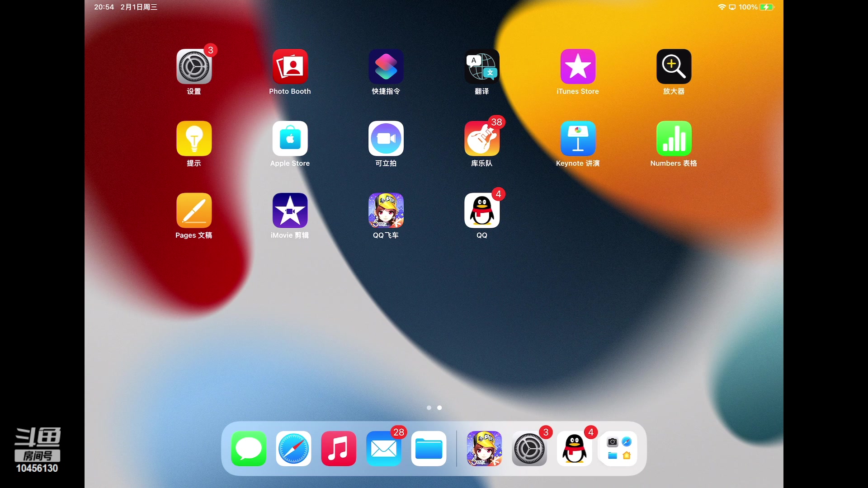Open the Translate (翻译) app
The height and width of the screenshot is (488, 868).
click(x=482, y=66)
